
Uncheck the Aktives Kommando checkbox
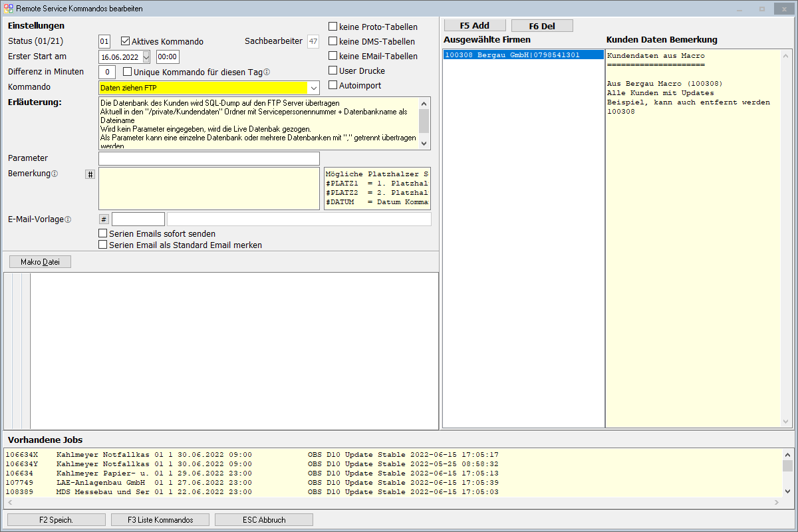click(126, 41)
